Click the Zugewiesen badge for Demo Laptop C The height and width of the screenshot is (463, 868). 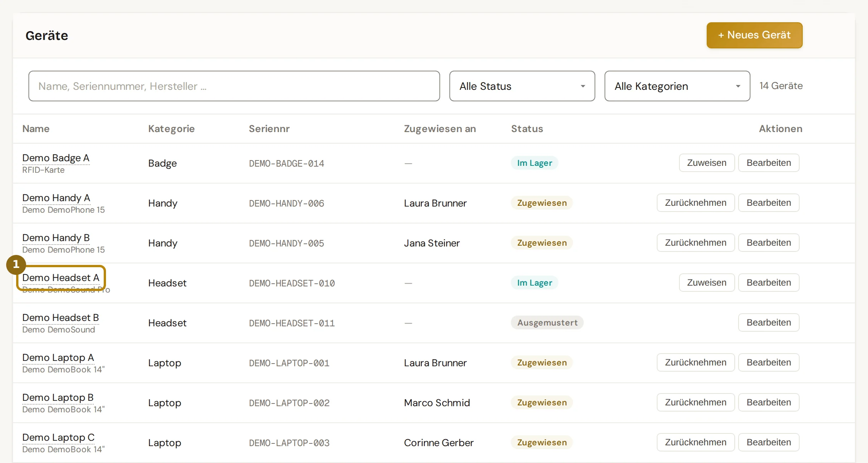pos(542,442)
